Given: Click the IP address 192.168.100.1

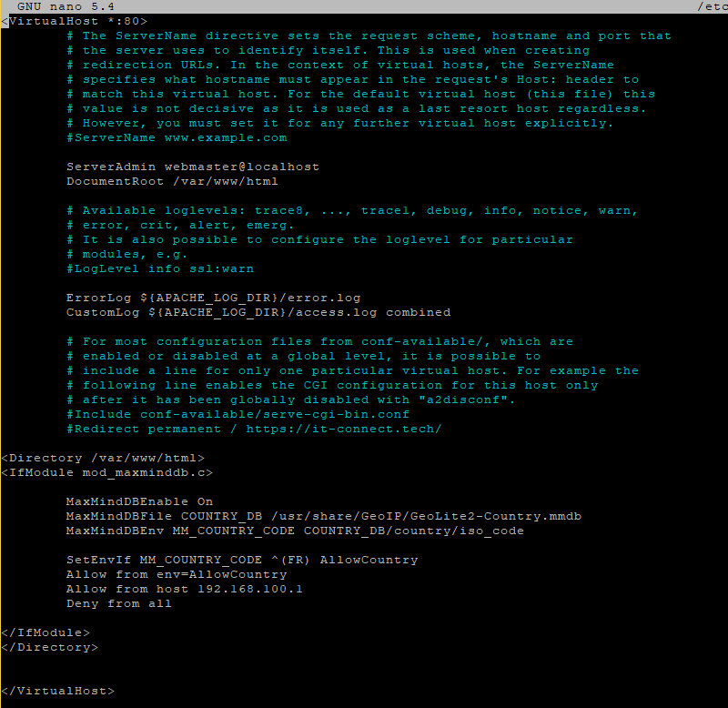Looking at the screenshot, I should pos(250,589).
